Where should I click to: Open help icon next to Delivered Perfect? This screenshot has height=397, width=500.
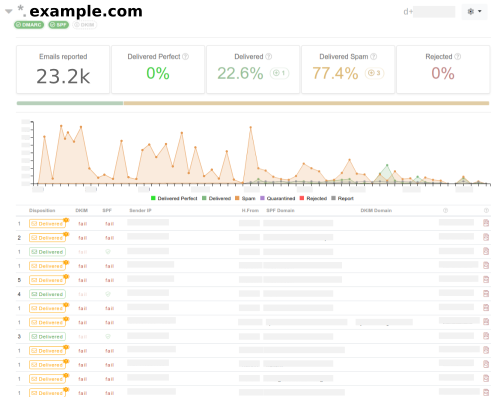click(x=186, y=57)
